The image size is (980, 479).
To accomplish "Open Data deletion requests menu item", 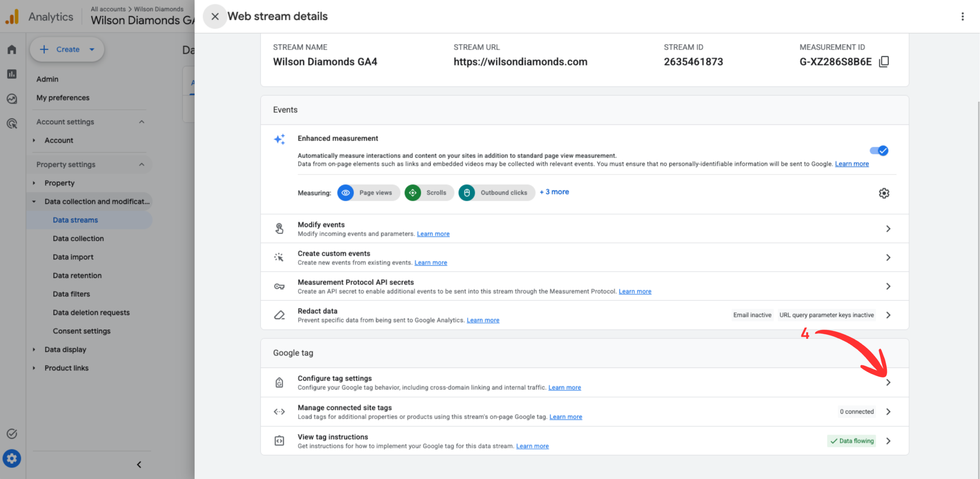I will (x=91, y=312).
